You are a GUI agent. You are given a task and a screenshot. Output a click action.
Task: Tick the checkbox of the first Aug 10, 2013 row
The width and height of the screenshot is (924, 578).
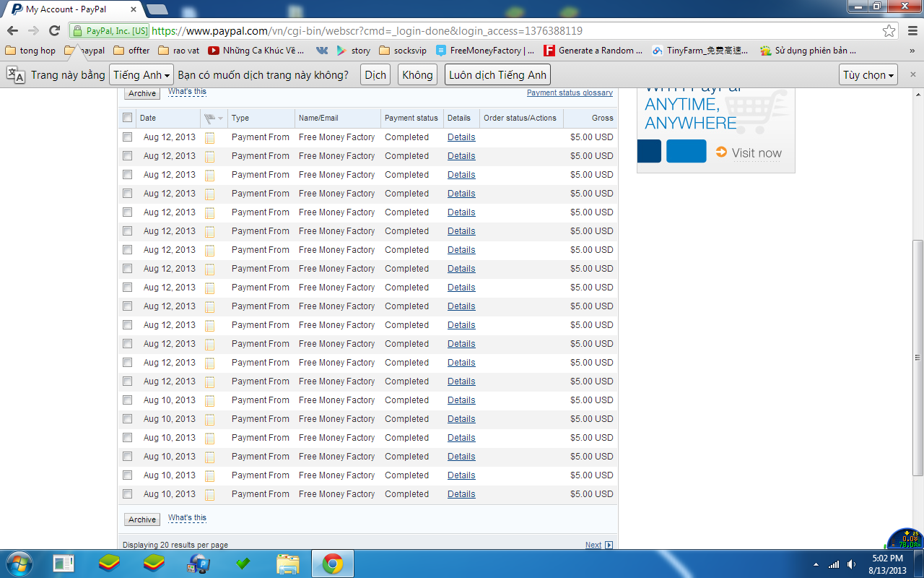tap(128, 400)
